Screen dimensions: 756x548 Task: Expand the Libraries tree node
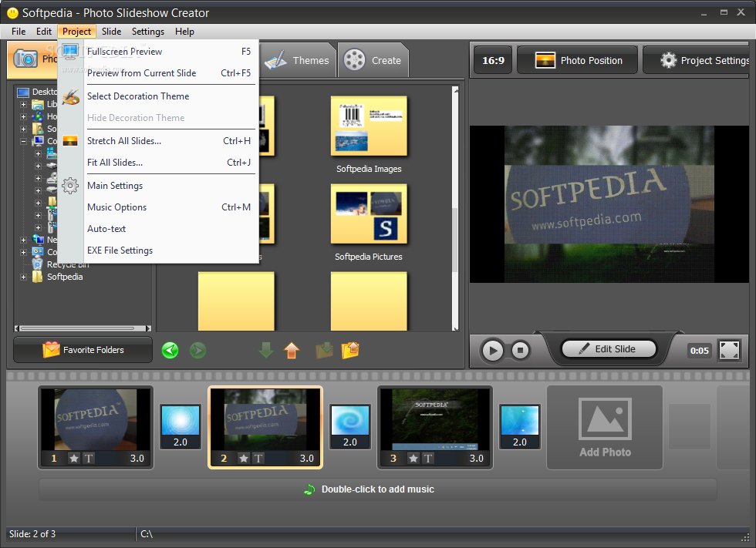(23, 104)
